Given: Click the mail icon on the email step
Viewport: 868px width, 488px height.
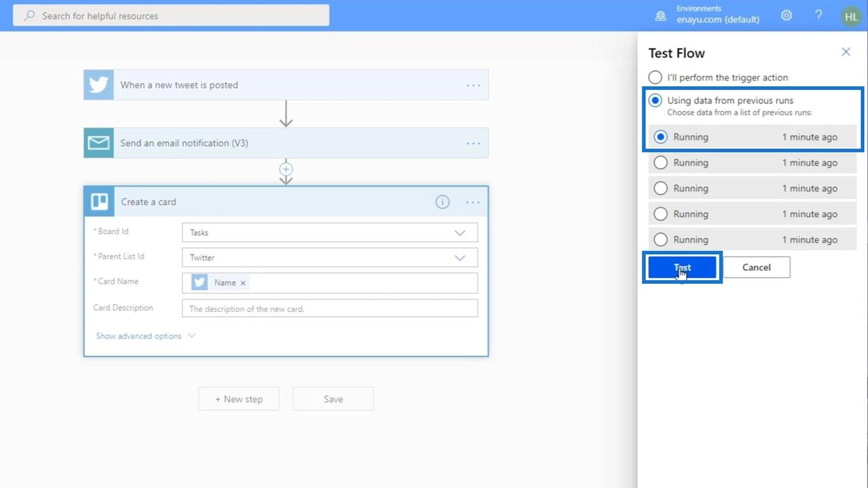Looking at the screenshot, I should point(98,143).
